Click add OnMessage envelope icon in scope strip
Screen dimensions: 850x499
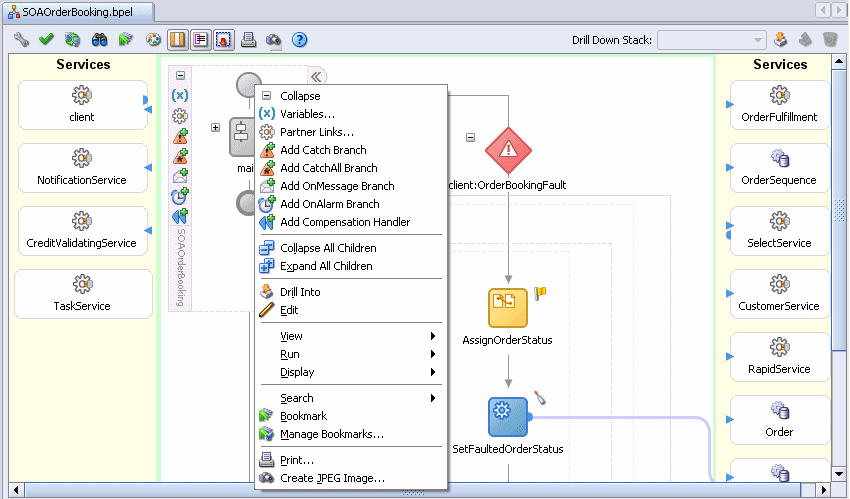click(x=180, y=176)
